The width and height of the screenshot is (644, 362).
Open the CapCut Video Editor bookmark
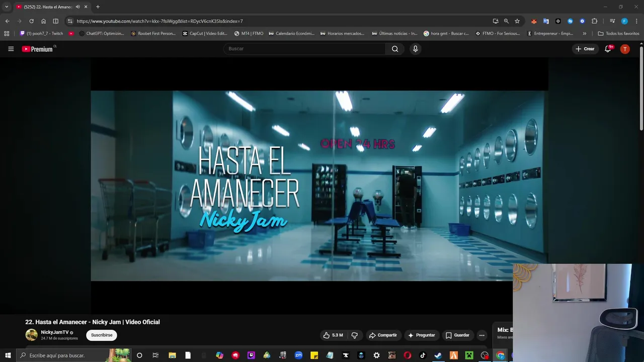click(205, 34)
